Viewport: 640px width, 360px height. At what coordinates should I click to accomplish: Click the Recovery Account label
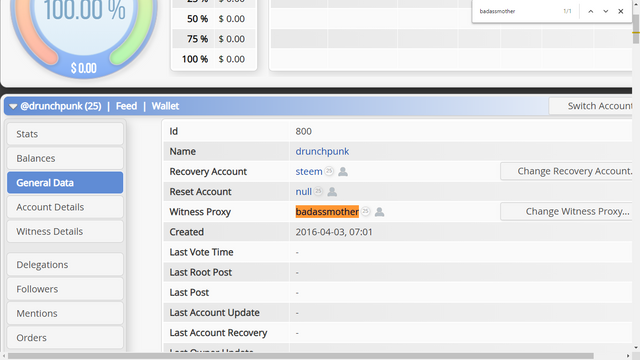[x=208, y=171]
